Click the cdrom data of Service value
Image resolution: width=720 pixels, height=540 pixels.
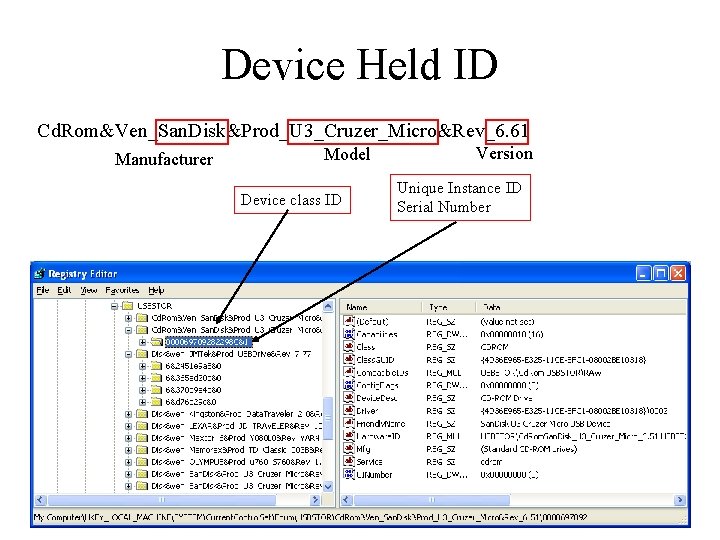coord(491,462)
